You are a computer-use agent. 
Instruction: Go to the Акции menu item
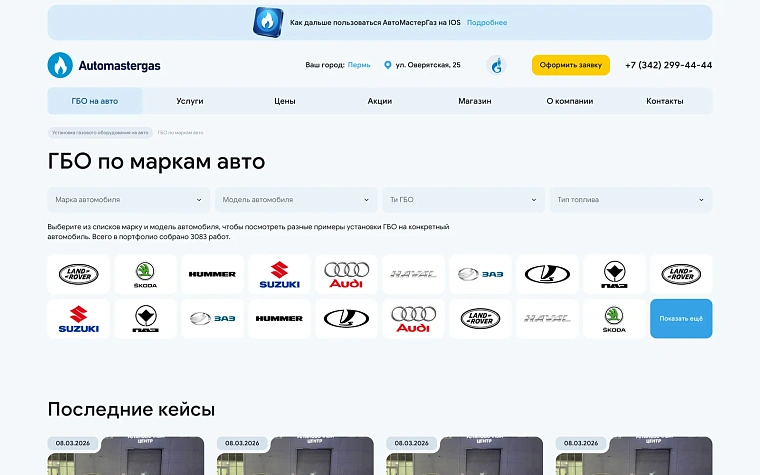click(380, 101)
